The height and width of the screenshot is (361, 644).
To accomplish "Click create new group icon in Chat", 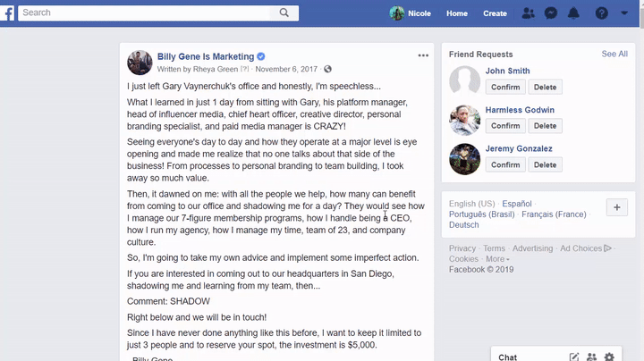I will pos(591,357).
